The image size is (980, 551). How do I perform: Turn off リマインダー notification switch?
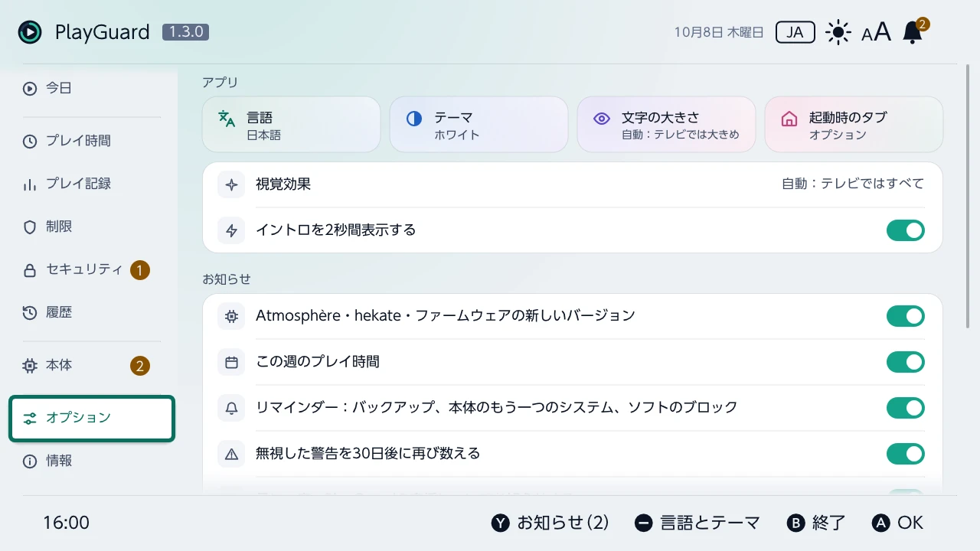click(x=906, y=408)
